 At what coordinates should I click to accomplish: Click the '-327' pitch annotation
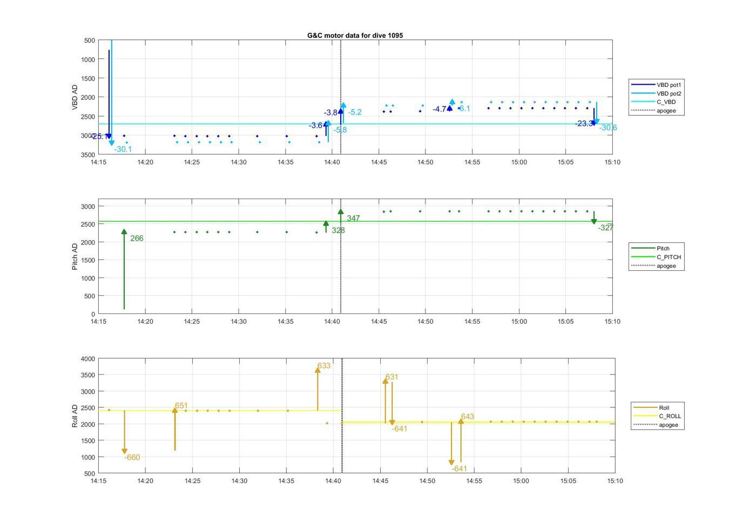[605, 228]
